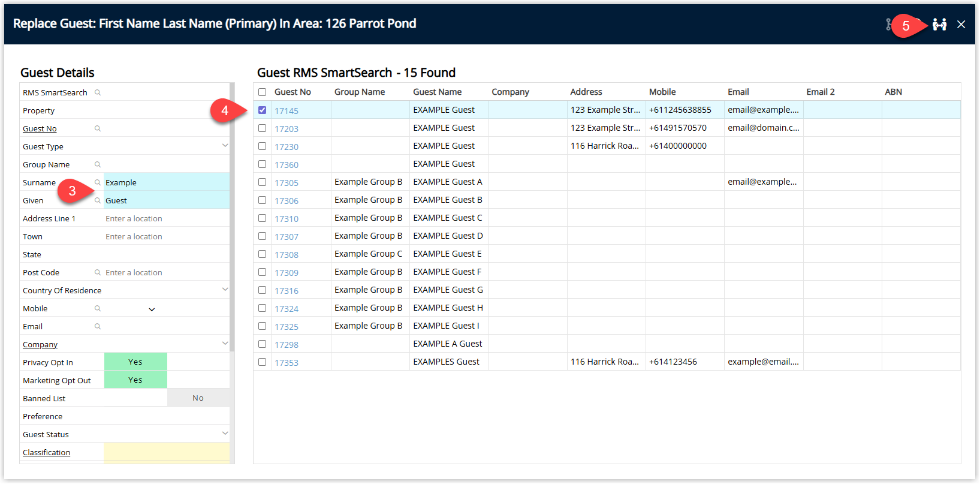The width and height of the screenshot is (980, 484).
Task: Click mobile number +61400000000
Action: click(x=678, y=146)
